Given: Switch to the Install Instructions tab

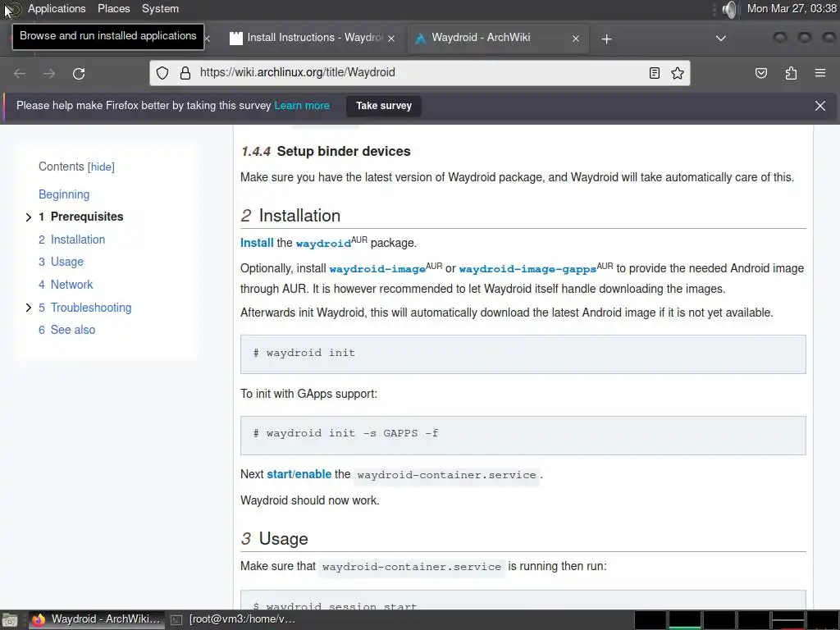Looking at the screenshot, I should tap(313, 38).
